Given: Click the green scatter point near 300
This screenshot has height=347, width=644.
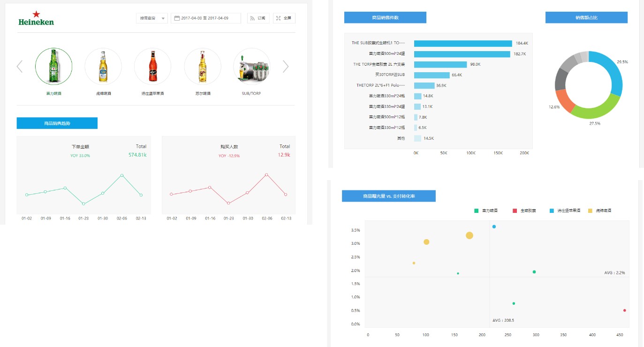Looking at the screenshot, I should 534,272.
